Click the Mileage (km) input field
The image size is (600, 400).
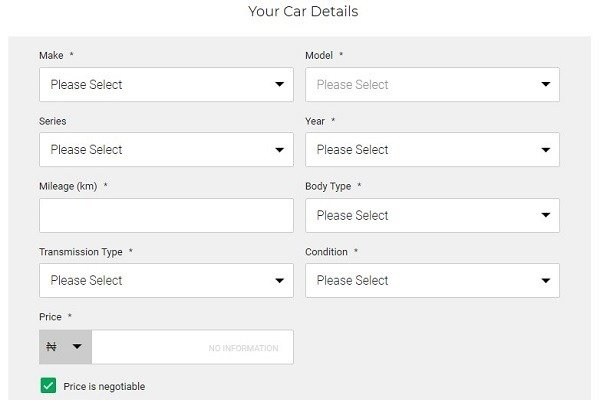pyautogui.click(x=166, y=216)
